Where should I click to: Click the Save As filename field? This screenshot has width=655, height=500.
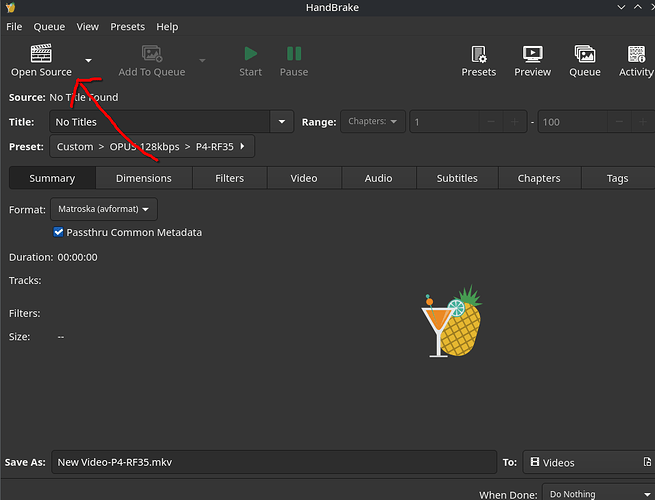click(x=274, y=462)
